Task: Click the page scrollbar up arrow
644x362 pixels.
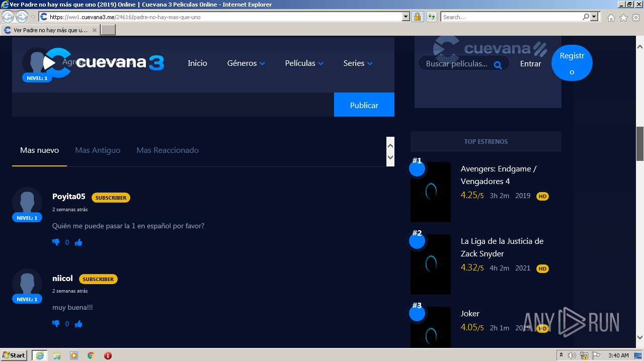Action: (x=640, y=46)
